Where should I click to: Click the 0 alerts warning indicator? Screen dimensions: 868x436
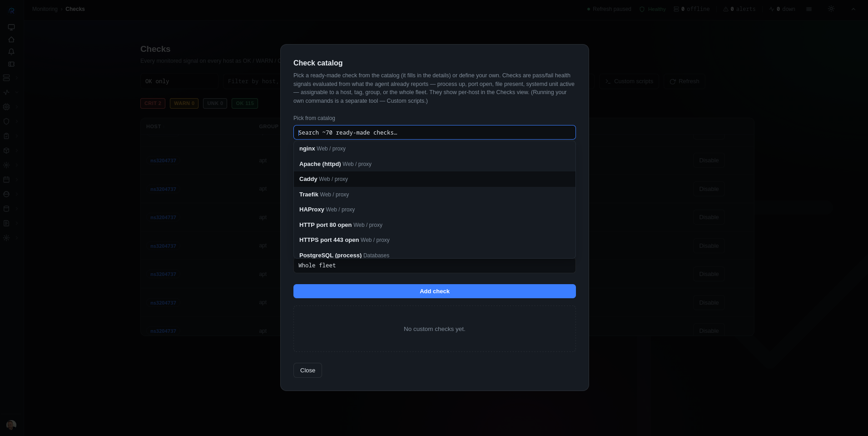tap(739, 9)
